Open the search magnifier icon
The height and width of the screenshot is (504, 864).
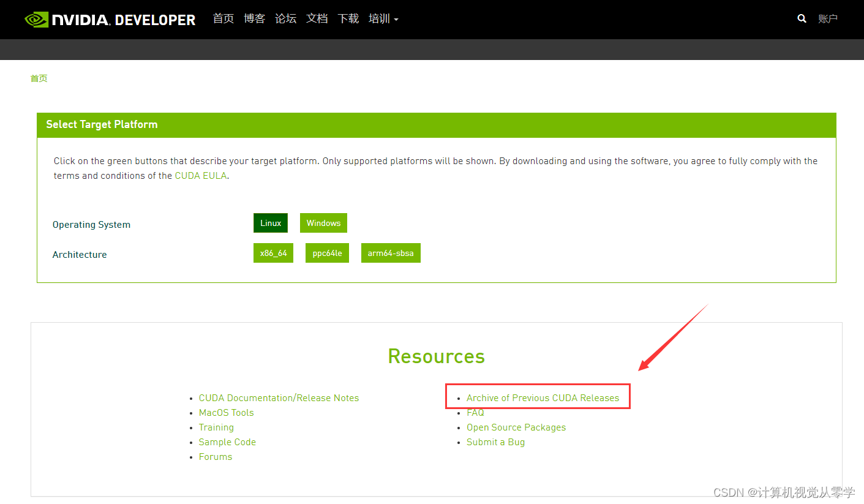(x=802, y=19)
